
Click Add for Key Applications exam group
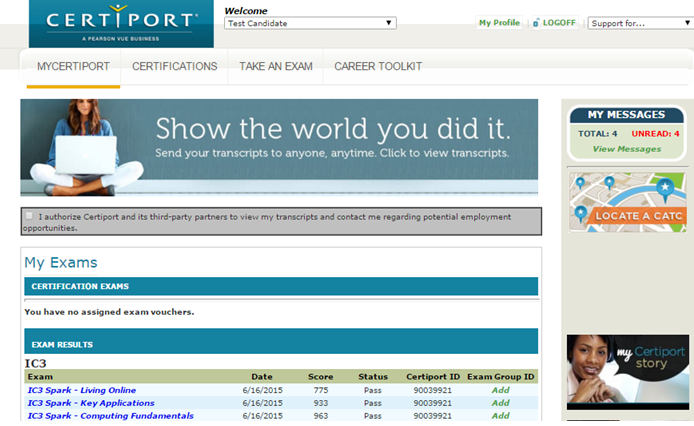(500, 403)
